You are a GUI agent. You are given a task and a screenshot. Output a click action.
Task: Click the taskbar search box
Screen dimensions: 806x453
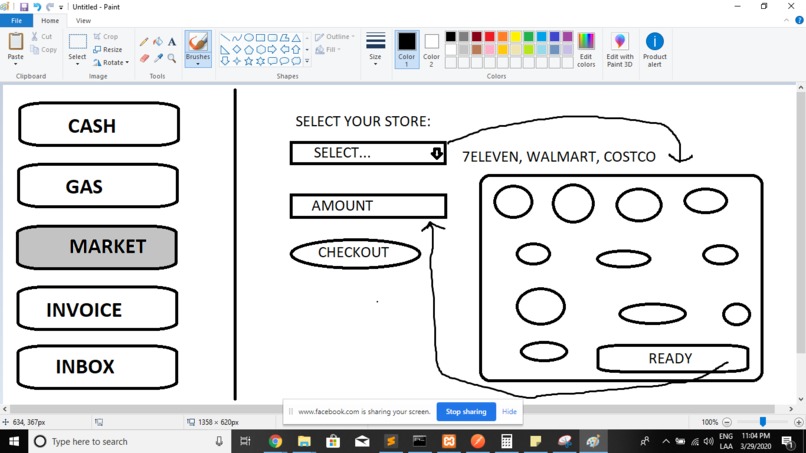(129, 441)
